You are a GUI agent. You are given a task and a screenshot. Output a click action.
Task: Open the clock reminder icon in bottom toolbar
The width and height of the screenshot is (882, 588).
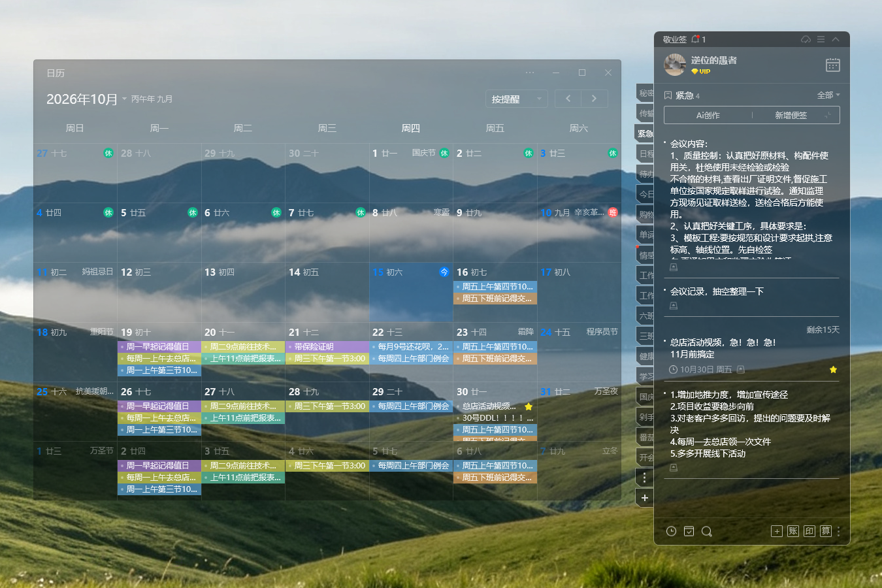[x=671, y=531]
